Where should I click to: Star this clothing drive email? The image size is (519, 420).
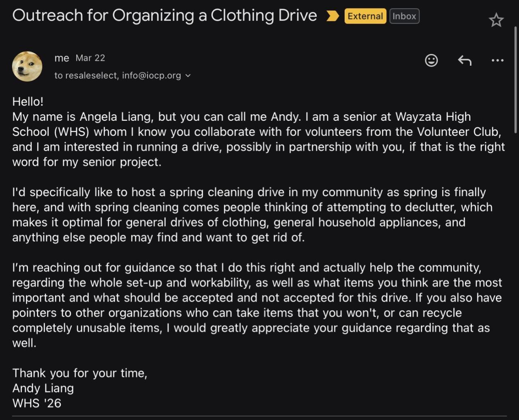pos(496,20)
